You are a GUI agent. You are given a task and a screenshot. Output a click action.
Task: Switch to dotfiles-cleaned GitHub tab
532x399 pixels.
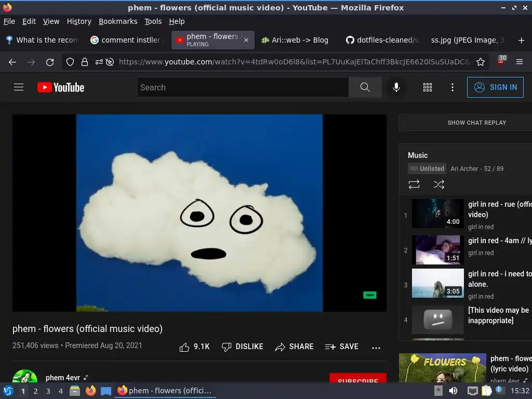pyautogui.click(x=382, y=40)
